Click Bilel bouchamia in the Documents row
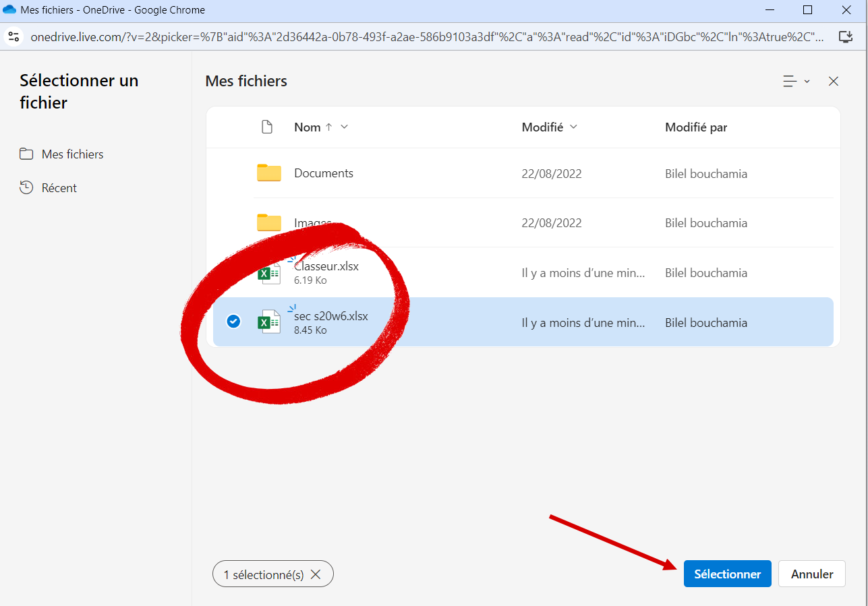The width and height of the screenshot is (868, 606). (x=706, y=174)
